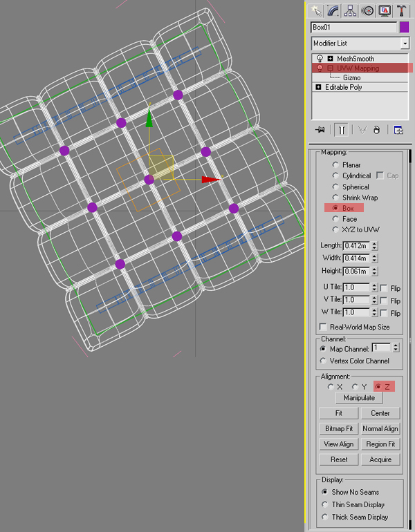Select Planar mapping type
This screenshot has width=415, height=532.
pyautogui.click(x=335, y=165)
